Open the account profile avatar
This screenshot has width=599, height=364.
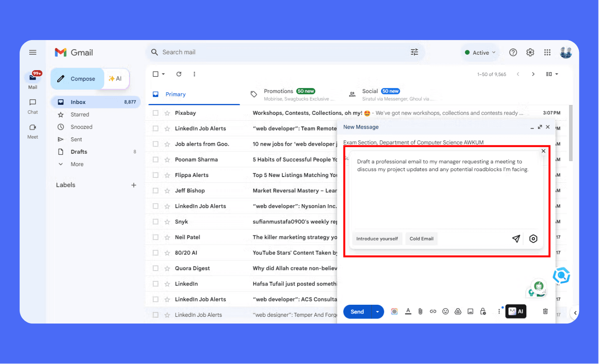tap(566, 53)
